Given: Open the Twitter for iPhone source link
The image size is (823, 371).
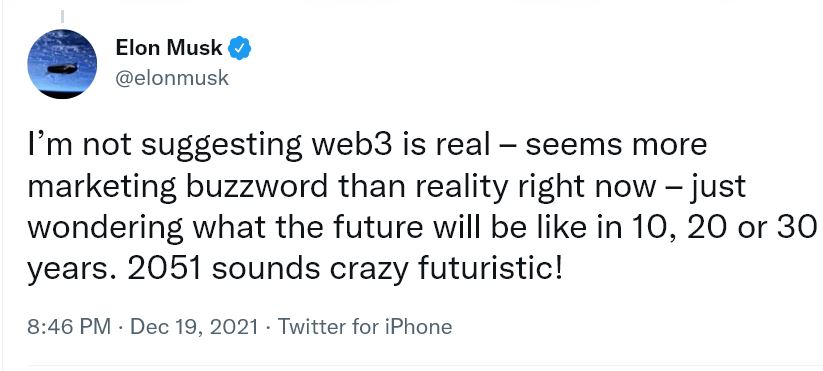Looking at the screenshot, I should [x=364, y=327].
